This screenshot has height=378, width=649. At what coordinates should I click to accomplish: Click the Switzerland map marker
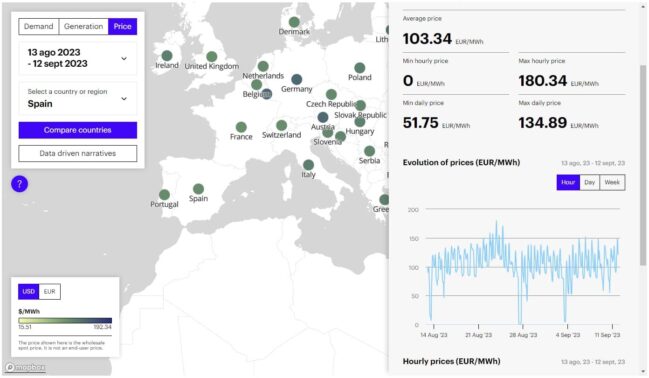tap(281, 125)
